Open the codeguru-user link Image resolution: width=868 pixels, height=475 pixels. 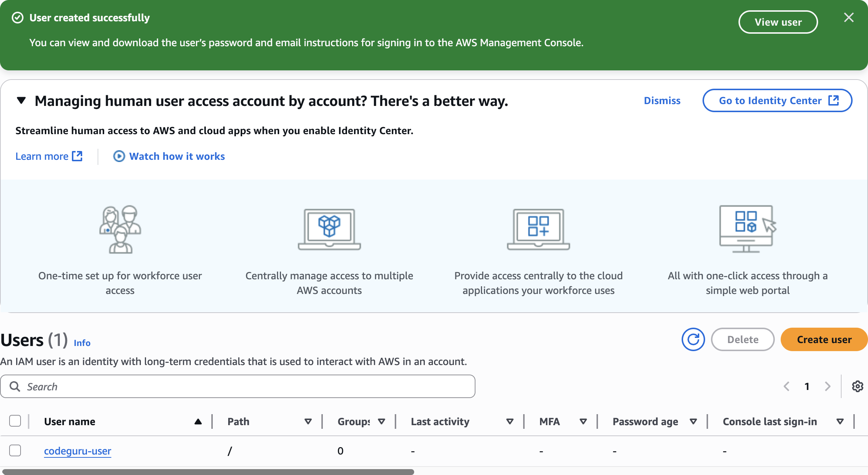tap(77, 451)
